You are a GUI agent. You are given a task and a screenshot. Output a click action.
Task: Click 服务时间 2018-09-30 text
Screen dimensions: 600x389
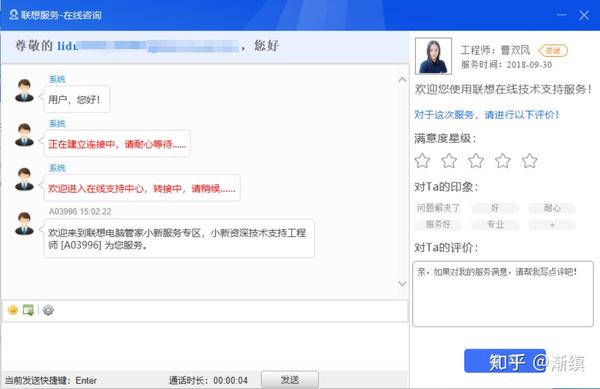(506, 65)
